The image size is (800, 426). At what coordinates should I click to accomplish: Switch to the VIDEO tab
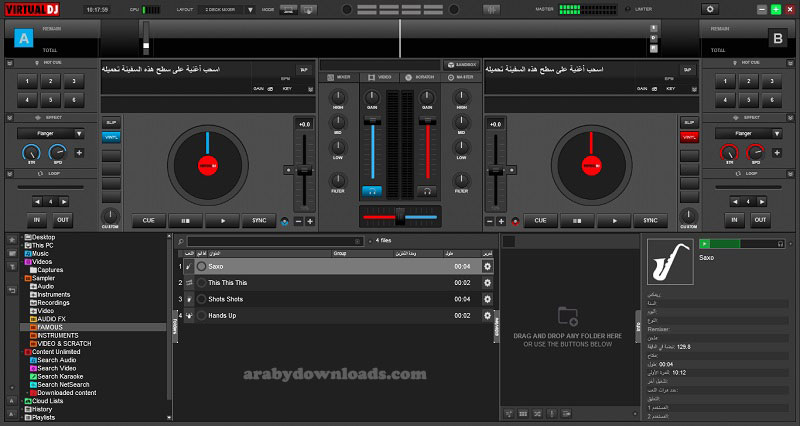pyautogui.click(x=380, y=77)
